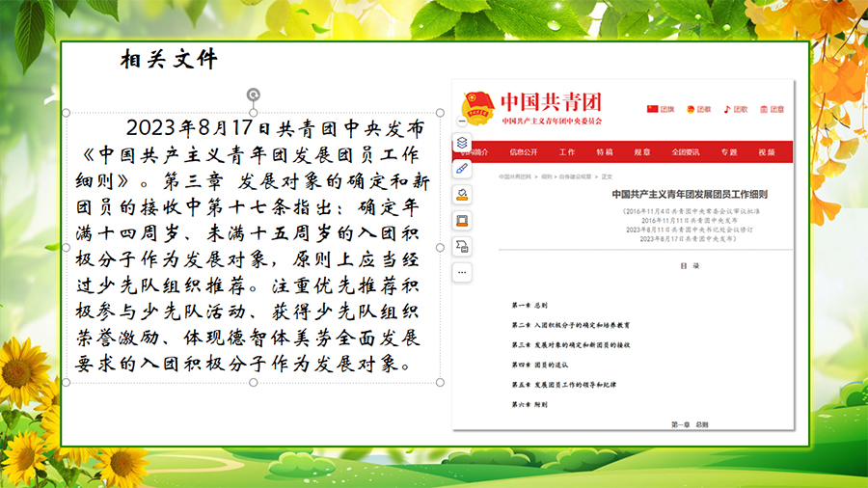
Task: Click 视频 in the red navigation bar
Action: [x=767, y=152]
